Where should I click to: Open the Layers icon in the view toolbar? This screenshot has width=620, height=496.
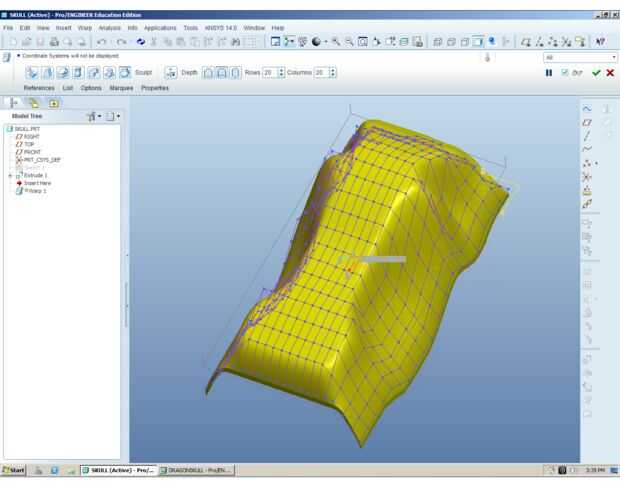tap(404, 41)
